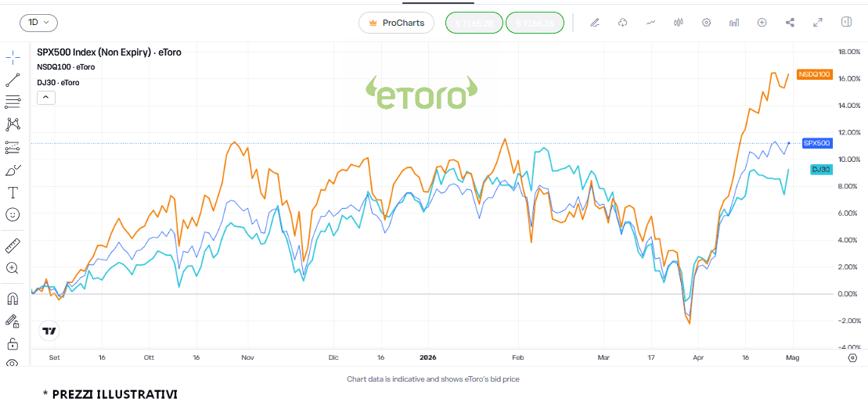Image resolution: width=868 pixels, height=402 pixels.
Task: Click the Nov date axis label
Action: tap(247, 357)
